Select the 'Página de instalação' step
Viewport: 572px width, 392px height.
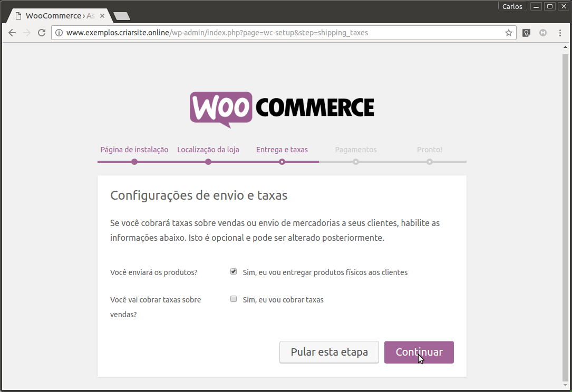coord(134,150)
